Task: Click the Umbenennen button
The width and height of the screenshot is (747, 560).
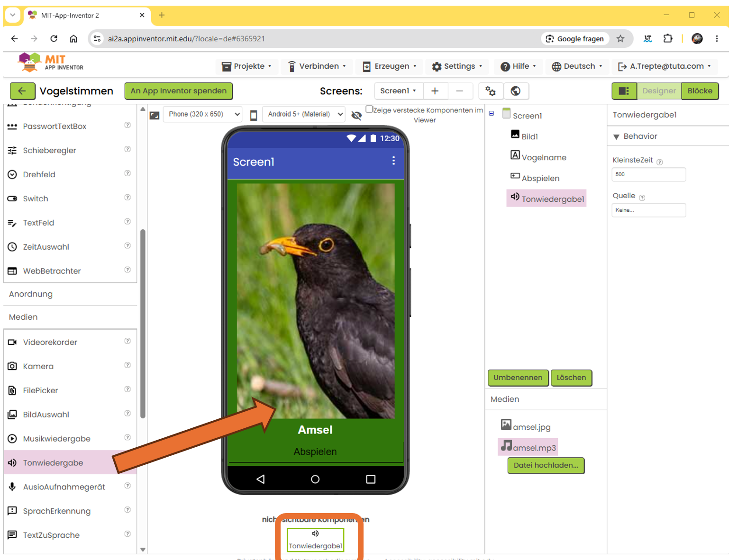Action: click(x=518, y=378)
